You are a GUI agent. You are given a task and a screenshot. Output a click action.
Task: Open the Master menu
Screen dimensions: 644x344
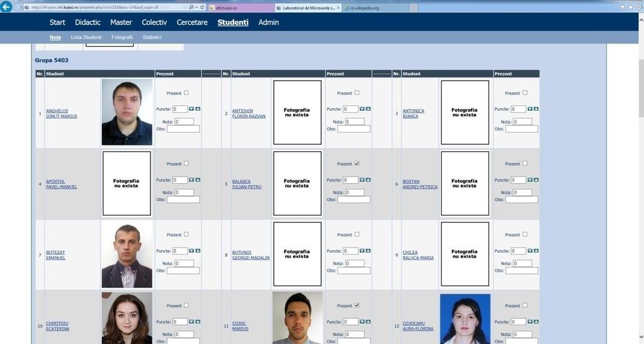[121, 22]
